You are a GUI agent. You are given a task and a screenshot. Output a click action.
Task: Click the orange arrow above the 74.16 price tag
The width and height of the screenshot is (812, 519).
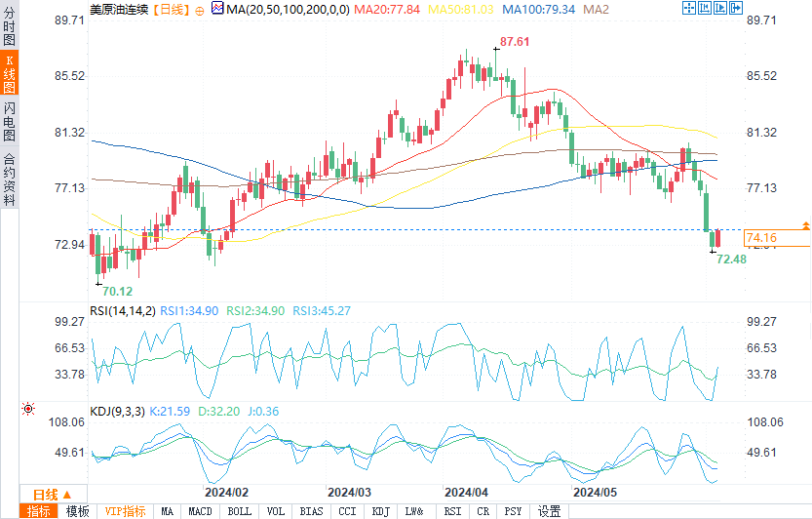[x=806, y=225]
